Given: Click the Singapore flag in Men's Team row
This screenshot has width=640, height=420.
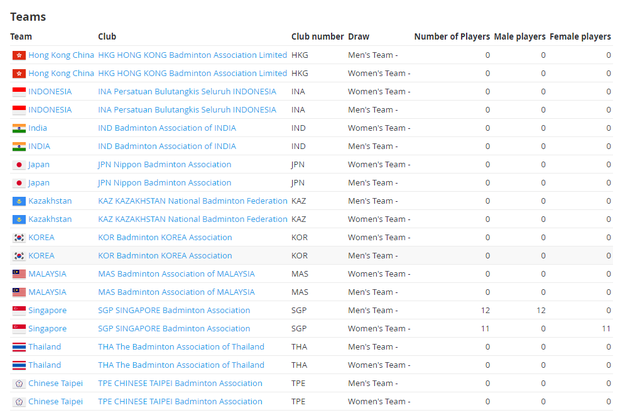Looking at the screenshot, I should pyautogui.click(x=19, y=311).
